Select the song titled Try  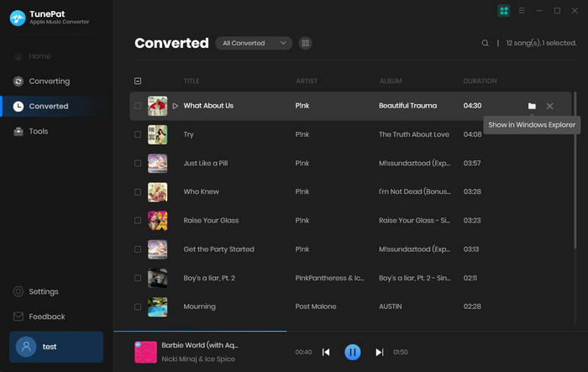click(189, 134)
